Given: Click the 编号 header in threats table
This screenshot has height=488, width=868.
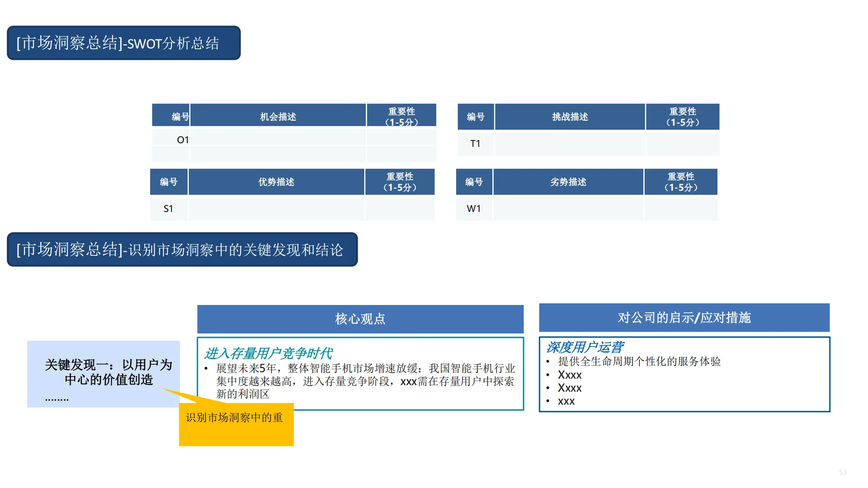Looking at the screenshot, I should click(476, 117).
